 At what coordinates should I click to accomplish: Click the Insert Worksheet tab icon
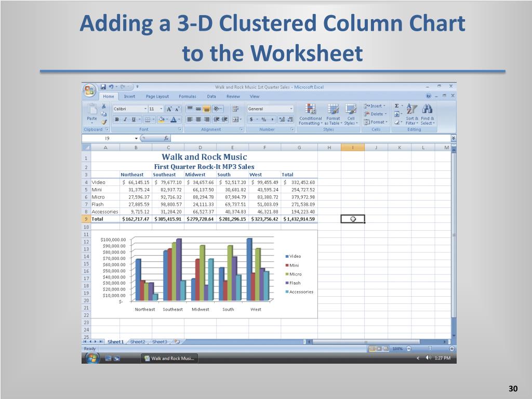click(x=177, y=342)
